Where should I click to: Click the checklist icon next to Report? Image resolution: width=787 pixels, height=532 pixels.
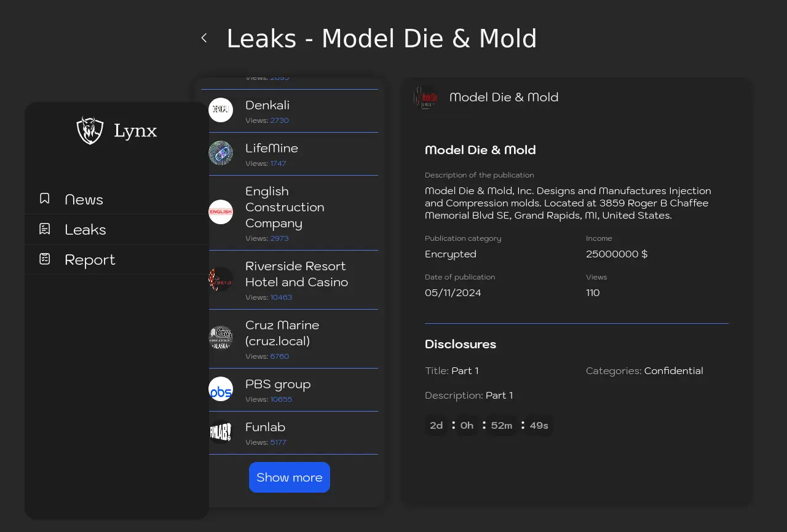(45, 259)
